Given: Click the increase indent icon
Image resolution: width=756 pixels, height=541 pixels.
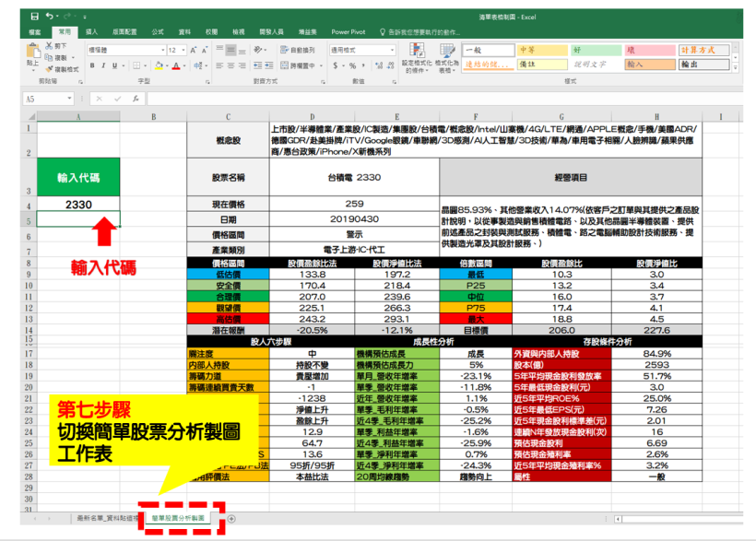Looking at the screenshot, I should coord(269,65).
